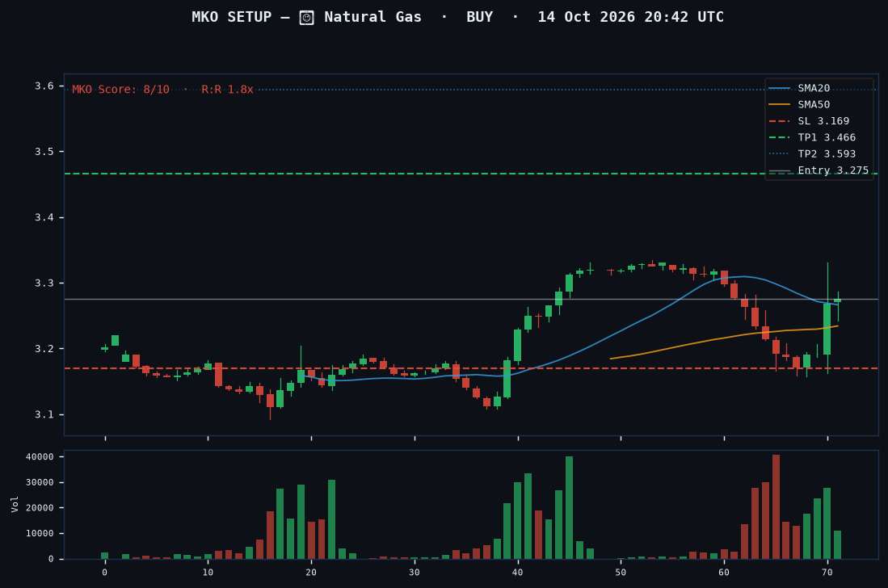Viewport: 888px width, 588px height.
Task: Click the 70 label on the x-axis
Action: tap(827, 572)
